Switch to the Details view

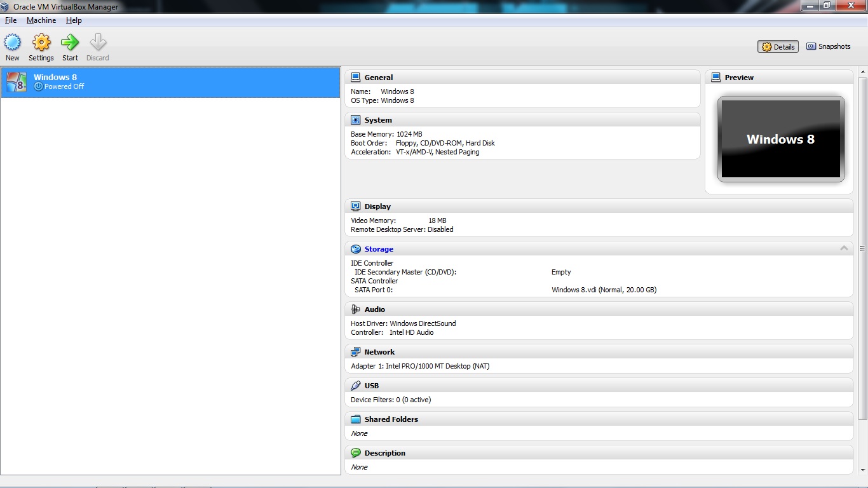pos(778,46)
